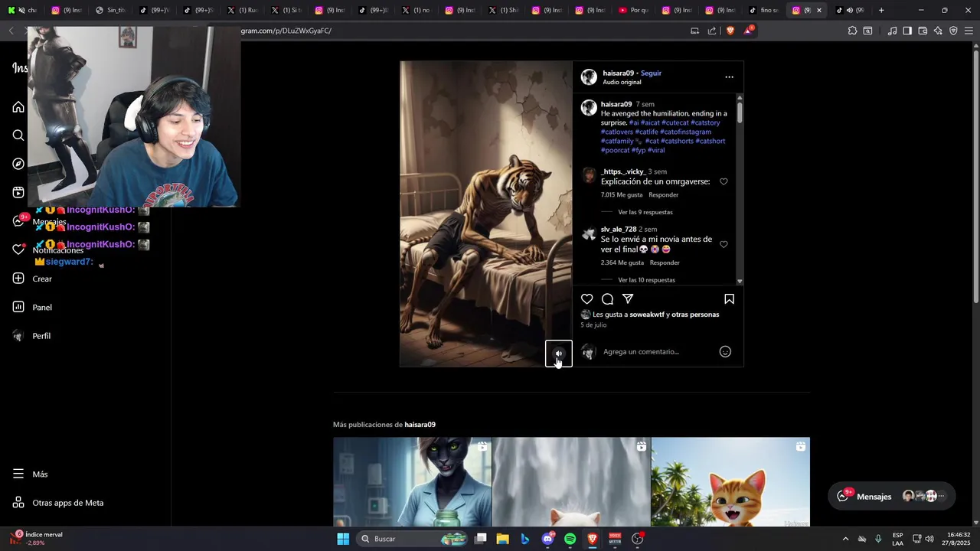Switch to the 'Por qu' YouTube tab
Image resolution: width=980 pixels, height=551 pixels.
tap(633, 10)
